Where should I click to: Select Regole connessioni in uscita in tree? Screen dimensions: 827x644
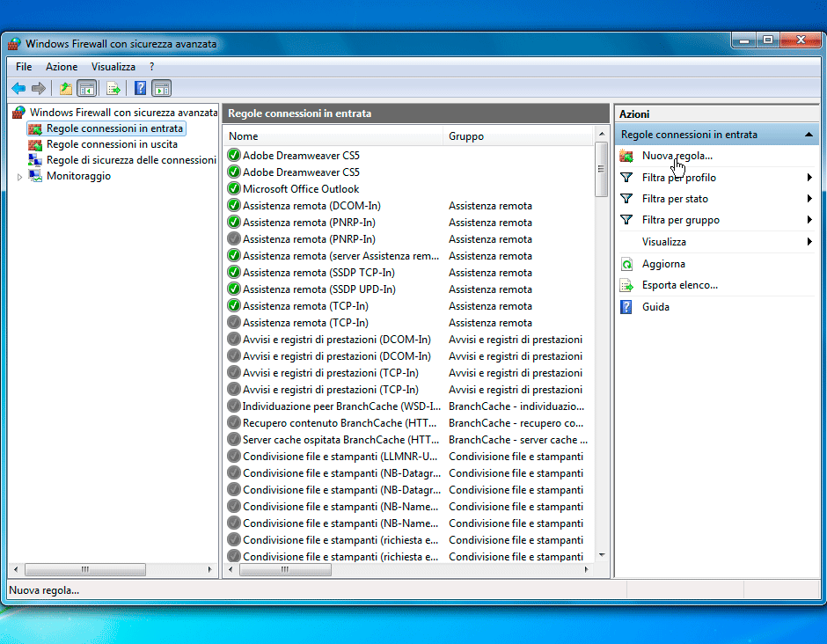click(x=112, y=144)
